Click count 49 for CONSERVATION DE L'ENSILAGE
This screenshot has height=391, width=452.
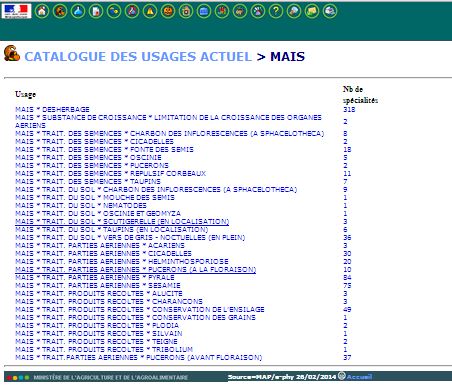347,309
